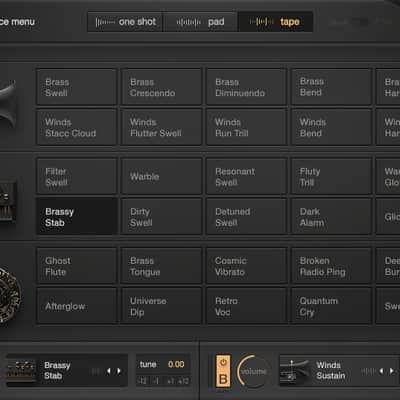Select the Dark Alarm cell
This screenshot has width=400, height=400.
(331, 217)
